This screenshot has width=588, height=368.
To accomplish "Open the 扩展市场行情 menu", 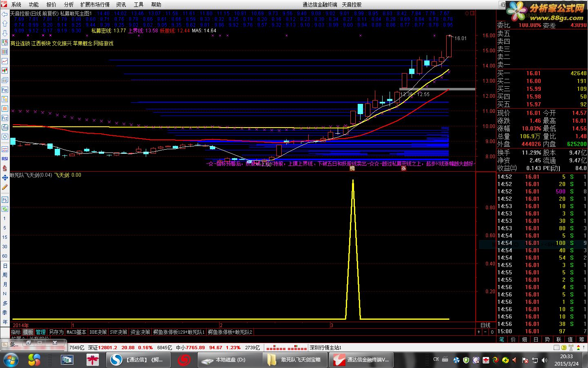I will [x=95, y=4].
